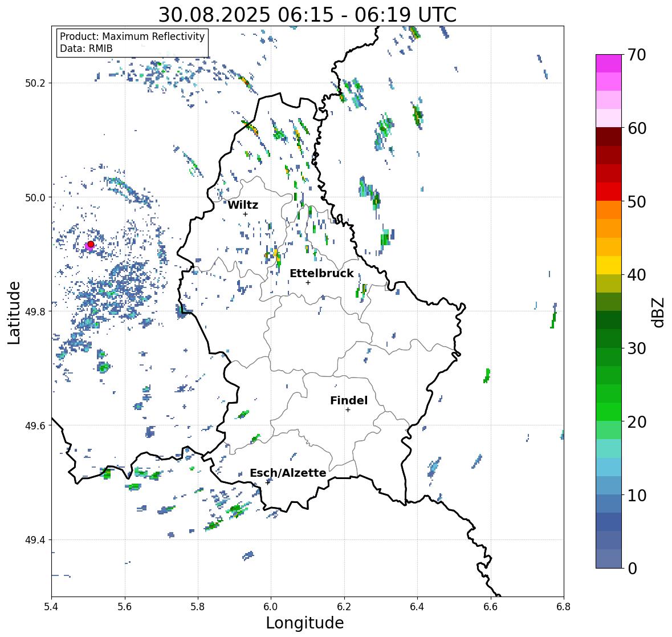The width and height of the screenshot is (672, 637).
Task: Click the dark red colorbar segment below 60
Action: coord(609,137)
